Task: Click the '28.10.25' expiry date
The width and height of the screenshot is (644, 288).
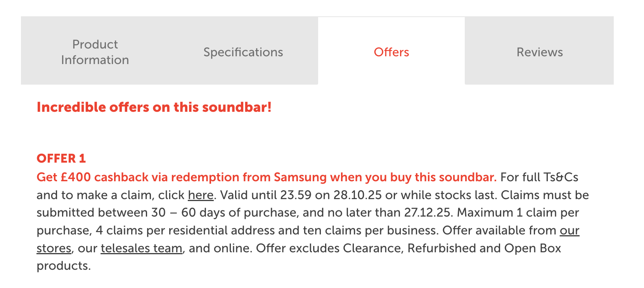Action: [x=358, y=195]
